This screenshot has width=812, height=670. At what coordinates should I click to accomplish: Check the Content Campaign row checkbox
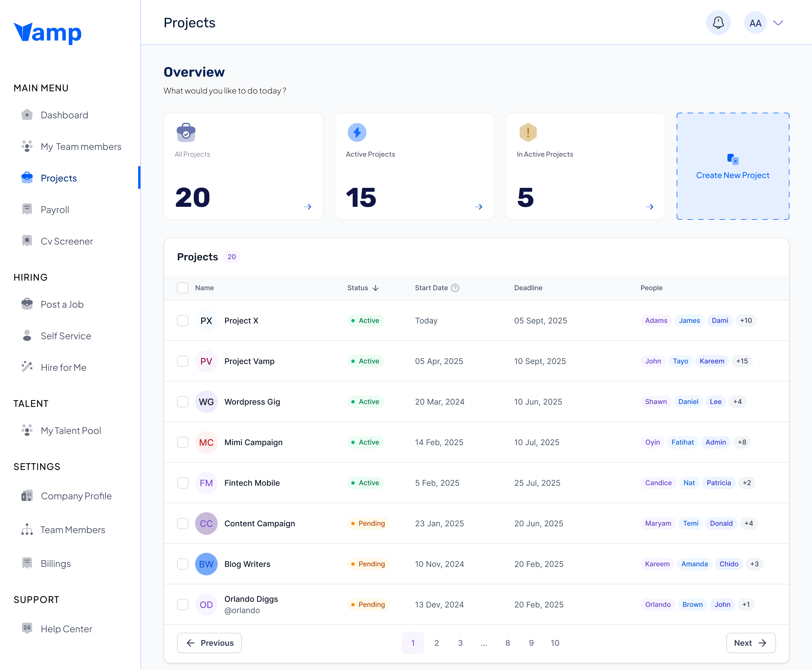coord(183,523)
